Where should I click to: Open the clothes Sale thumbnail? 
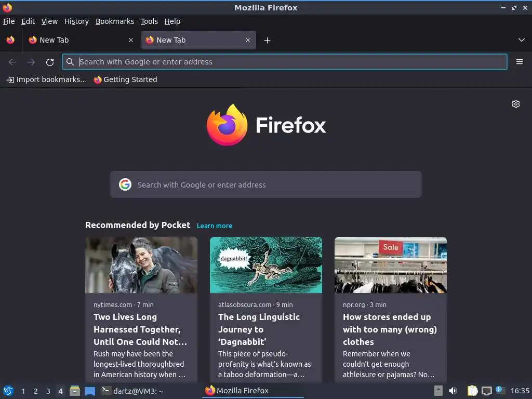pos(391,265)
